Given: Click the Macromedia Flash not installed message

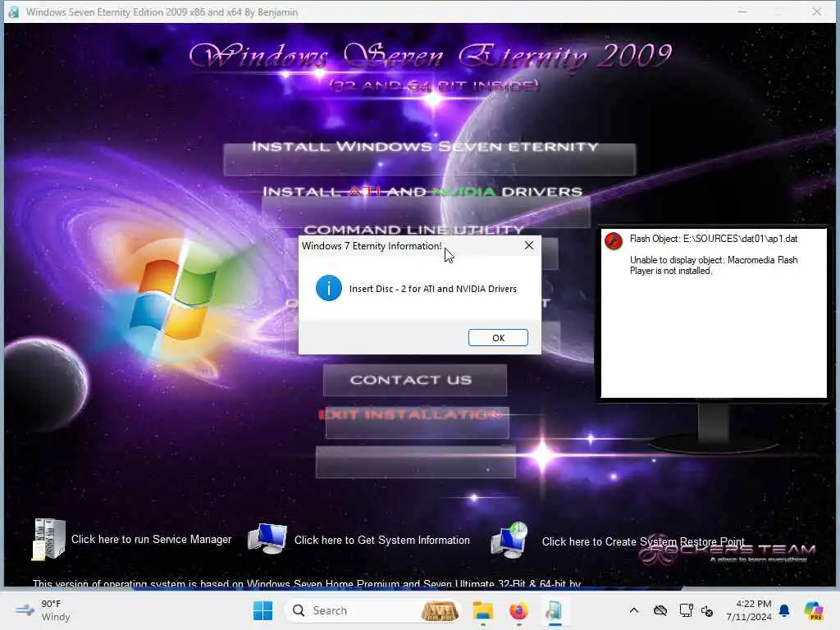Looking at the screenshot, I should pos(714,265).
